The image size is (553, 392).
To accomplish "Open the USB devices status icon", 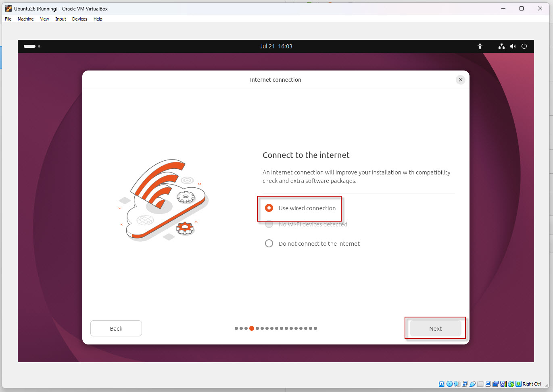I will click(x=473, y=384).
